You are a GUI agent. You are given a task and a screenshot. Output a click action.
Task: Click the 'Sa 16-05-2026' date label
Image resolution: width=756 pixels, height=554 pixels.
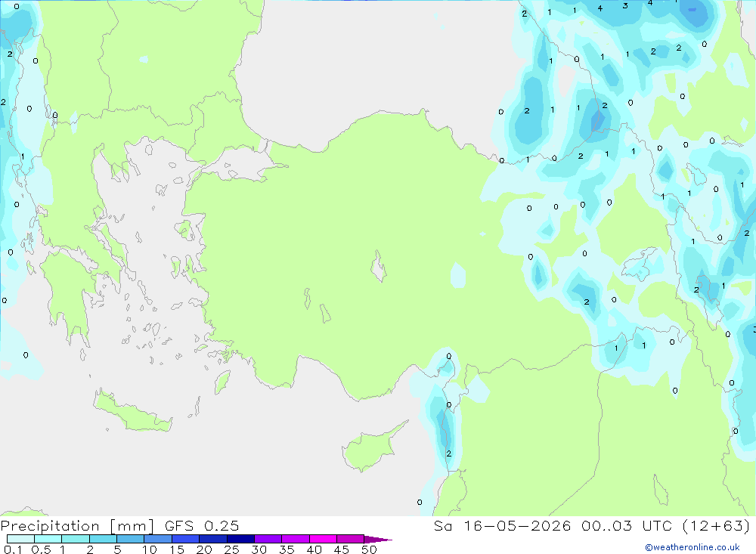[502, 526]
